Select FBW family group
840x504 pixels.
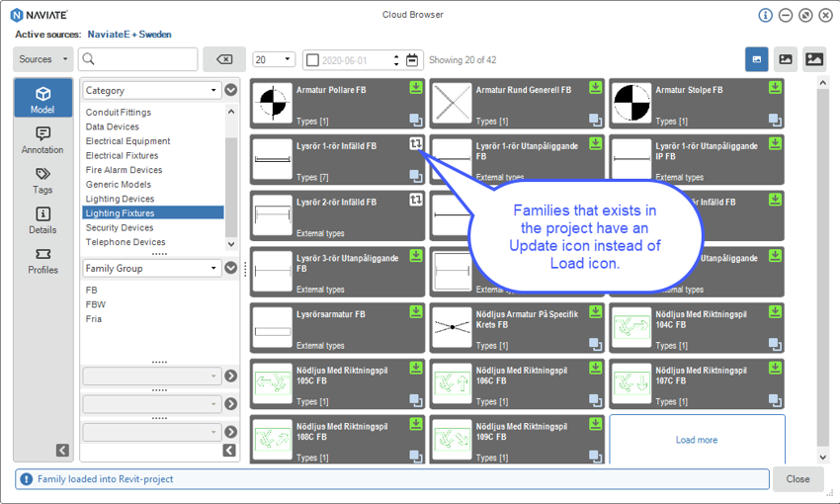[95, 304]
